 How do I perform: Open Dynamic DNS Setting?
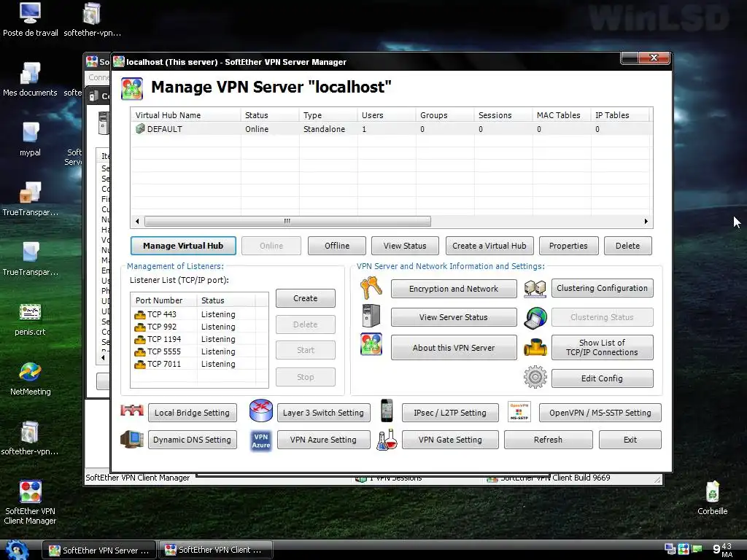coord(192,440)
